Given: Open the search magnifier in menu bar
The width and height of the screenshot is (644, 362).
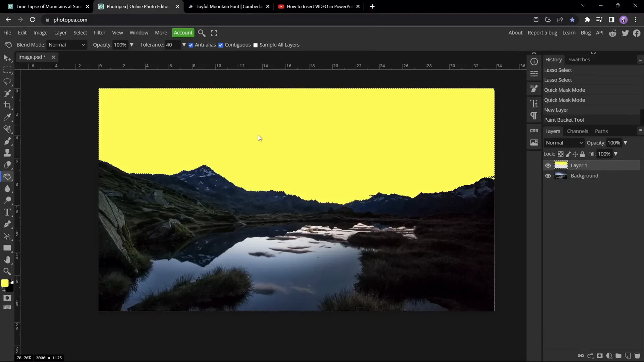Looking at the screenshot, I should [x=202, y=33].
